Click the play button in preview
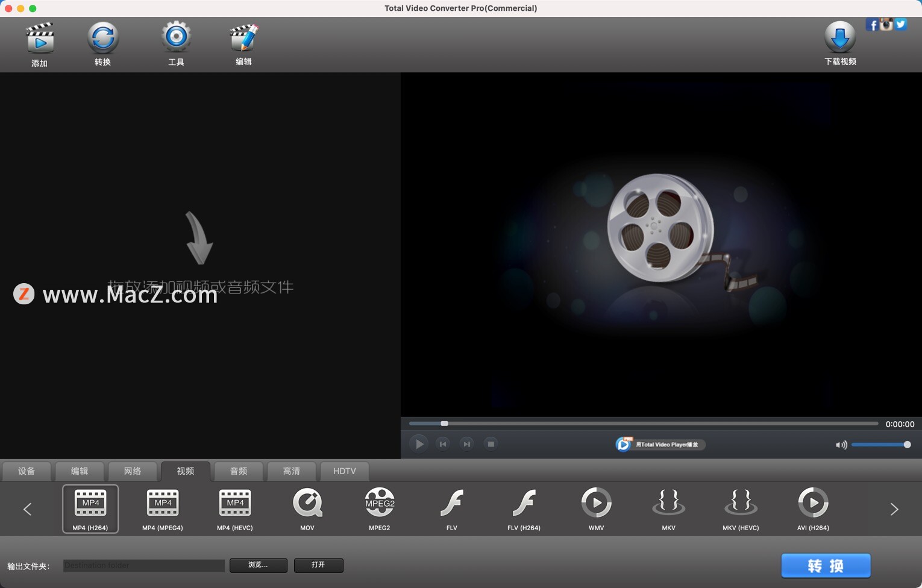The image size is (922, 588). pyautogui.click(x=419, y=444)
